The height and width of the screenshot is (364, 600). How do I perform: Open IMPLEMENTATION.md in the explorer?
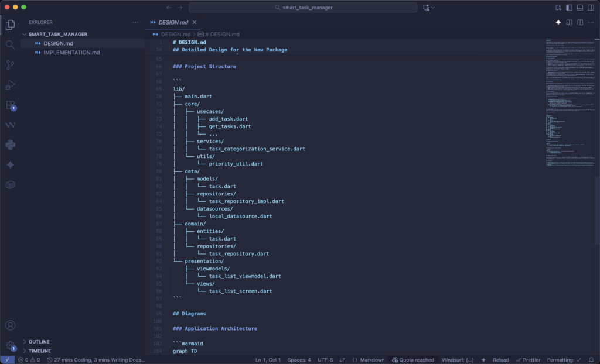[71, 53]
